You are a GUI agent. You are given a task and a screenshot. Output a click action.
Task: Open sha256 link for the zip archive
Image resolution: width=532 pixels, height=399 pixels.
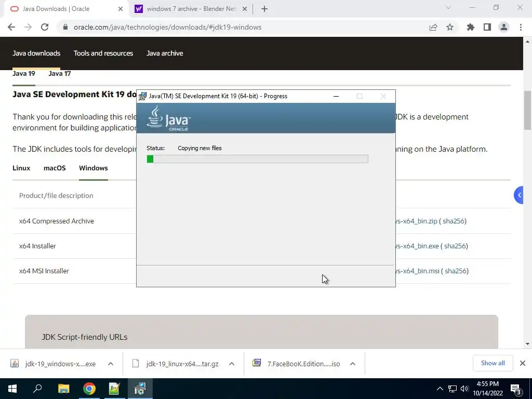coord(453,221)
